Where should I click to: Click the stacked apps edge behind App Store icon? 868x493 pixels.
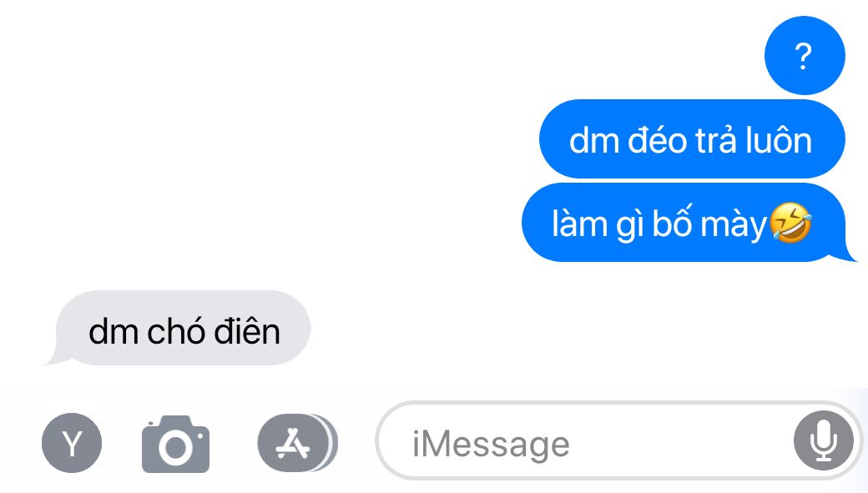[x=332, y=443]
